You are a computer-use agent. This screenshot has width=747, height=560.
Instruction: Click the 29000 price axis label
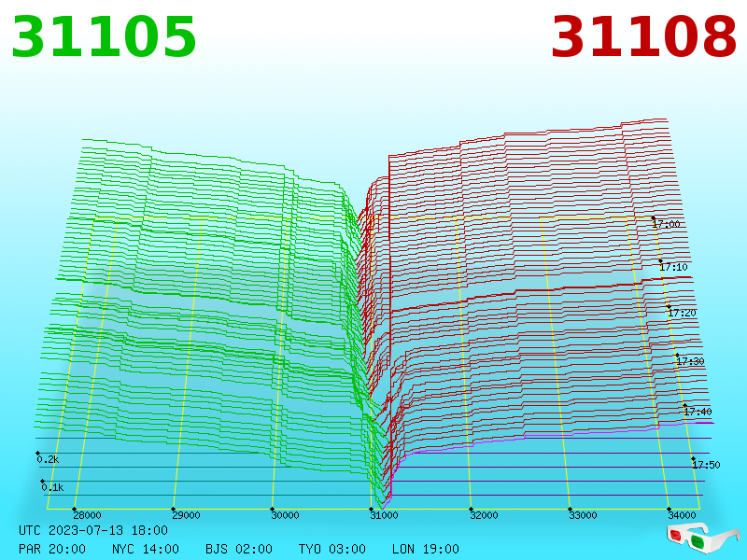[186, 515]
